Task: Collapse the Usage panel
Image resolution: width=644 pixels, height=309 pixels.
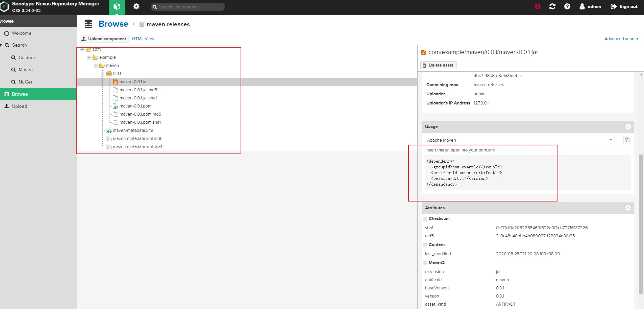Action: pyautogui.click(x=628, y=127)
